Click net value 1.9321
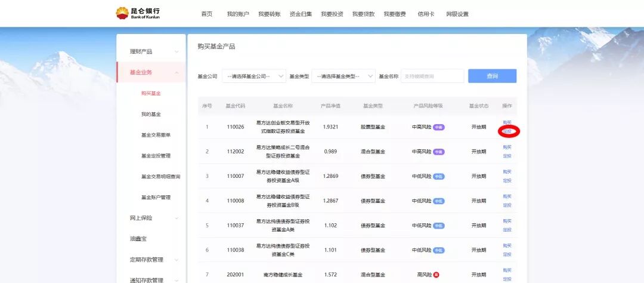The width and height of the screenshot is (644, 283). [x=330, y=127]
